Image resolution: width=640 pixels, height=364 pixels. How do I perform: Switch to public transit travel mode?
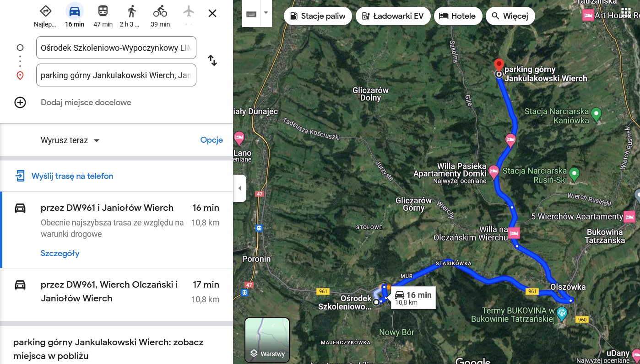coord(103,11)
